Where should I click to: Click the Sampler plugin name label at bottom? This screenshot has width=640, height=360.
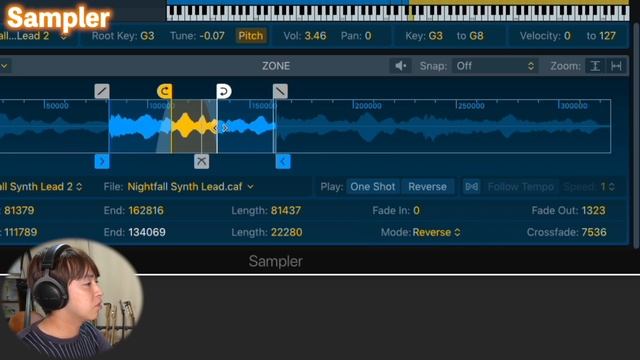click(276, 261)
